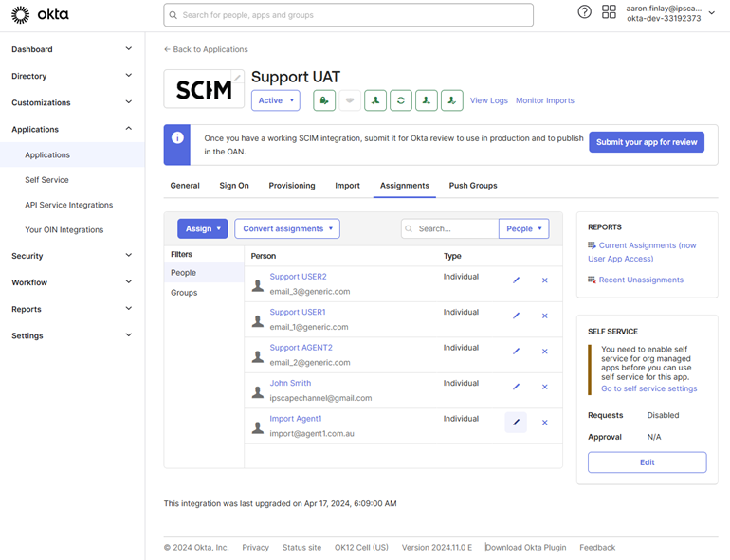Remove Support AGENT2 with X icon

tap(544, 352)
